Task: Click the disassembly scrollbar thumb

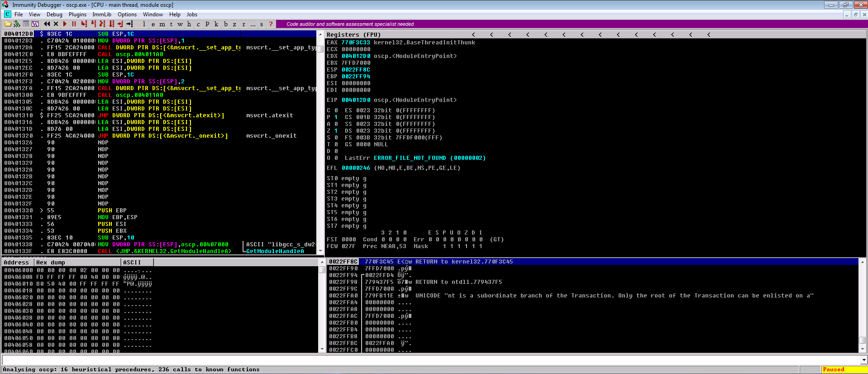Action: 321,49
